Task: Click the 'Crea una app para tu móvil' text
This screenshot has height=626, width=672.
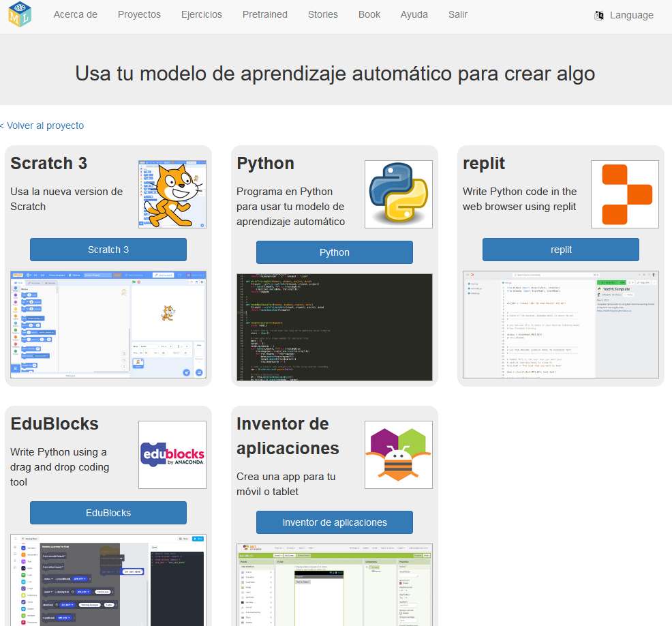Action: (286, 484)
